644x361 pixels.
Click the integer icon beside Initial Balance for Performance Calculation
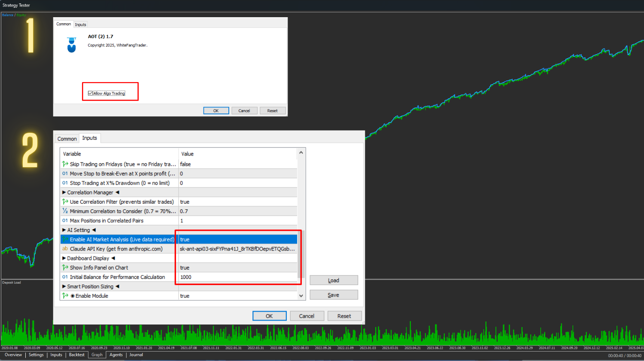[65, 277]
